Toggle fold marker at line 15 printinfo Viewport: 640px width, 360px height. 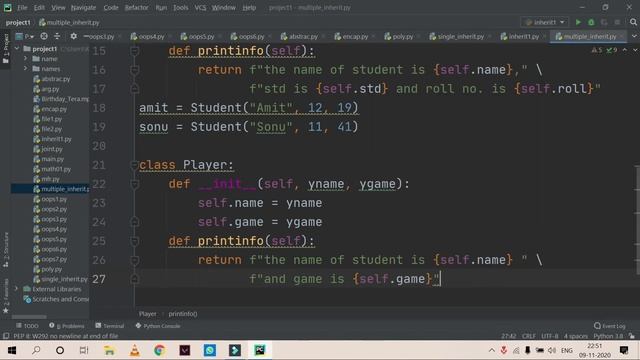click(134, 51)
